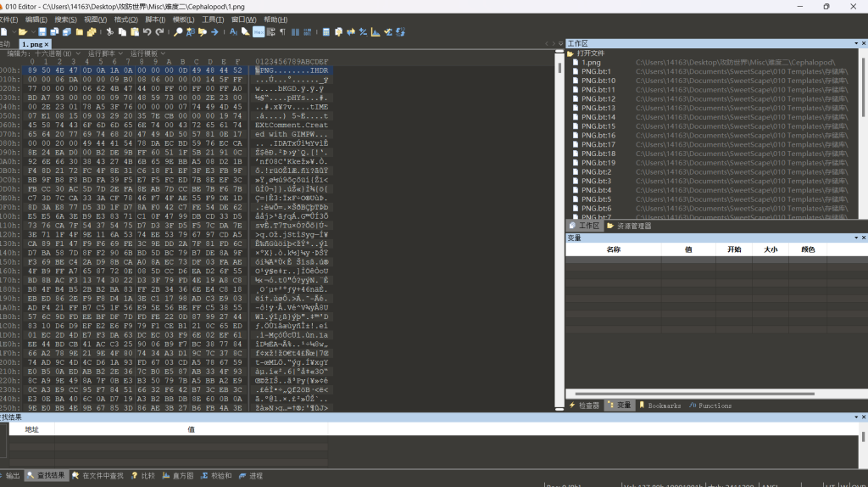Viewport: 868px width, 487px height.
Task: Click the Paste clipboard icon
Action: click(x=134, y=32)
